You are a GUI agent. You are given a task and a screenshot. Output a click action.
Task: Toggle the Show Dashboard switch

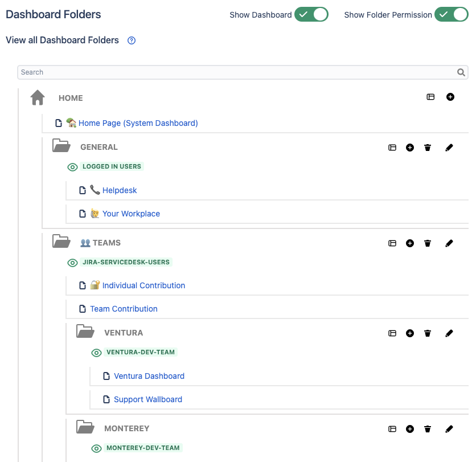click(311, 15)
